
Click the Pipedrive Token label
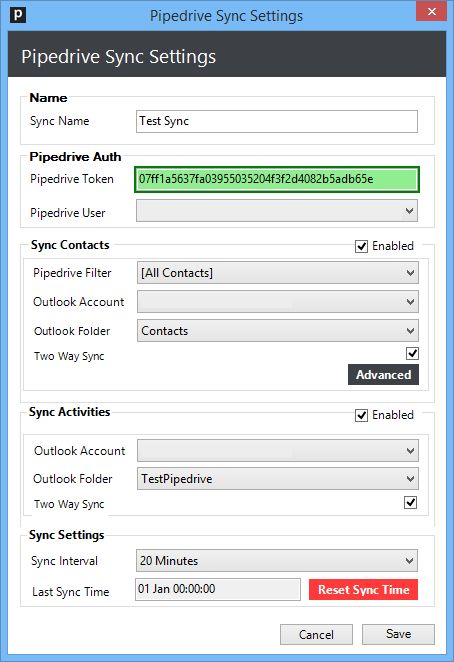[72, 179]
